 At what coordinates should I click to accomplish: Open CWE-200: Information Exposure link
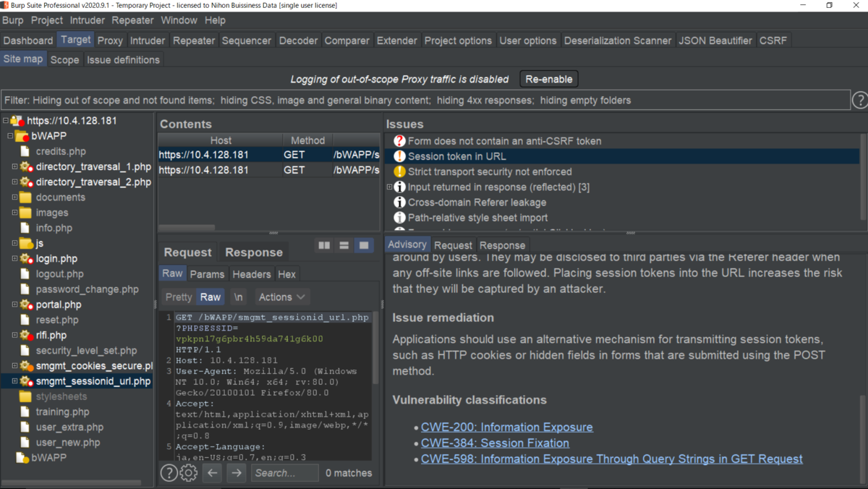(507, 428)
